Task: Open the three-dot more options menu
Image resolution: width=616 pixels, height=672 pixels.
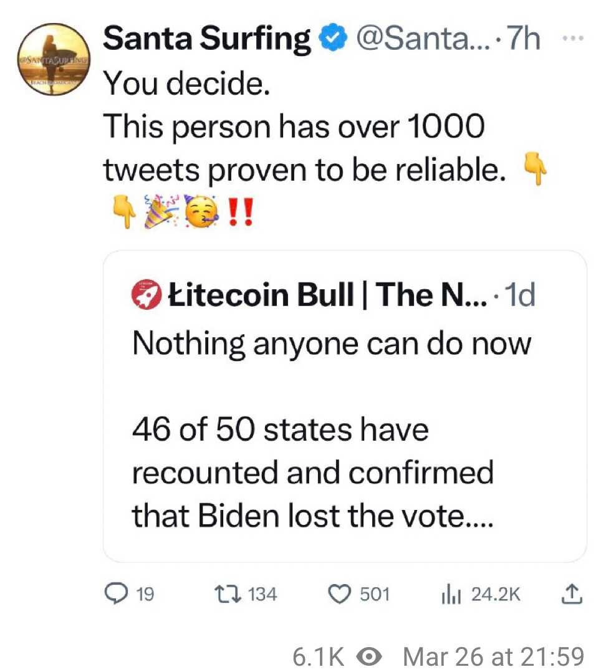Action: (x=573, y=38)
